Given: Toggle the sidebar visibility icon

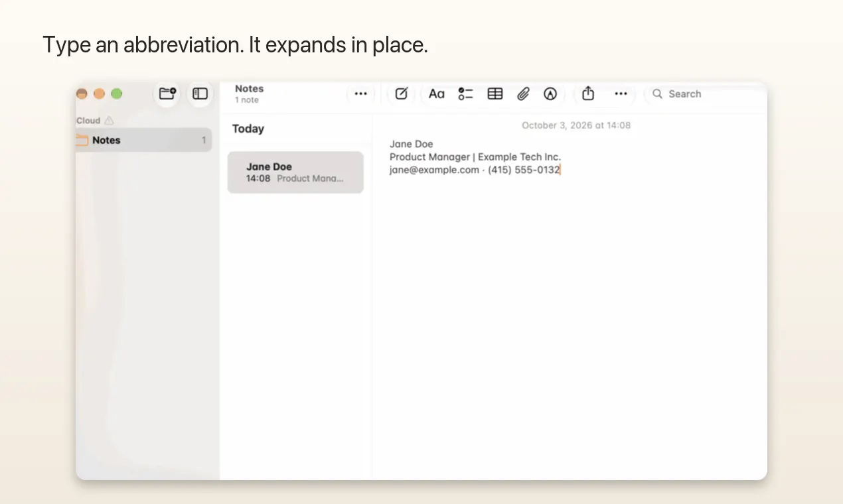Looking at the screenshot, I should [x=200, y=94].
